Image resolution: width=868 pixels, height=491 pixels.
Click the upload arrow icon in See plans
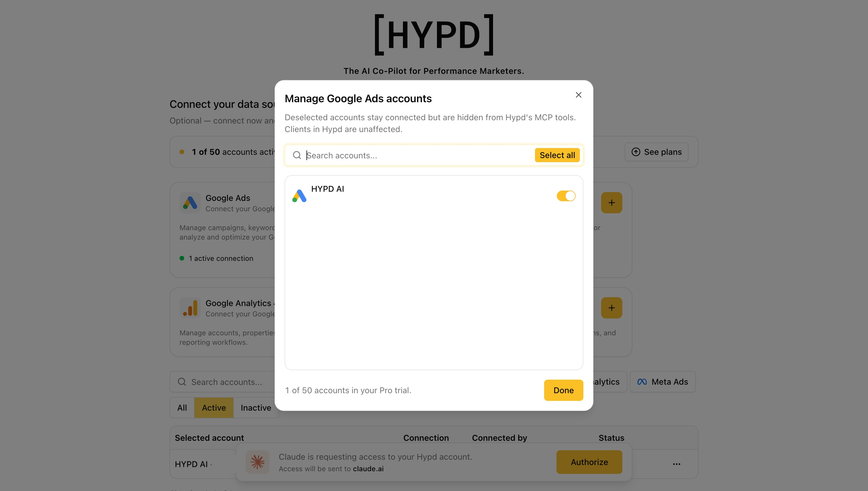click(636, 152)
